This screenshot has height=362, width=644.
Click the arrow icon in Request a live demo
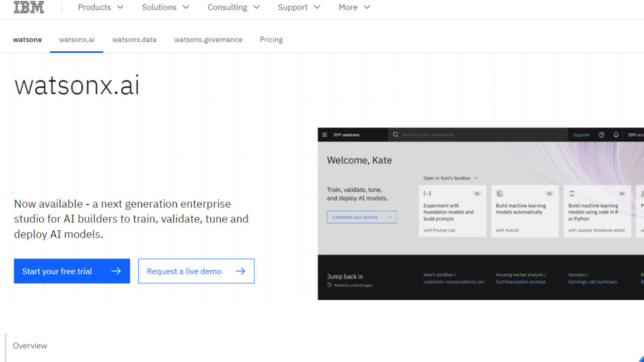240,271
